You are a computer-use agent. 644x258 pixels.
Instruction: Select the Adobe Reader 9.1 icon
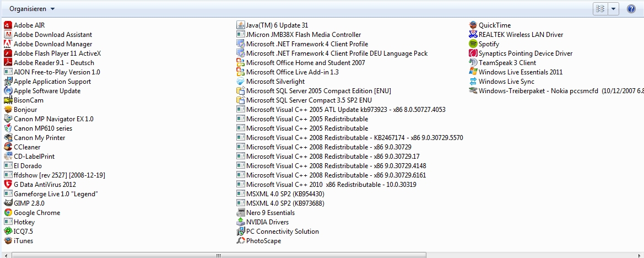point(8,63)
